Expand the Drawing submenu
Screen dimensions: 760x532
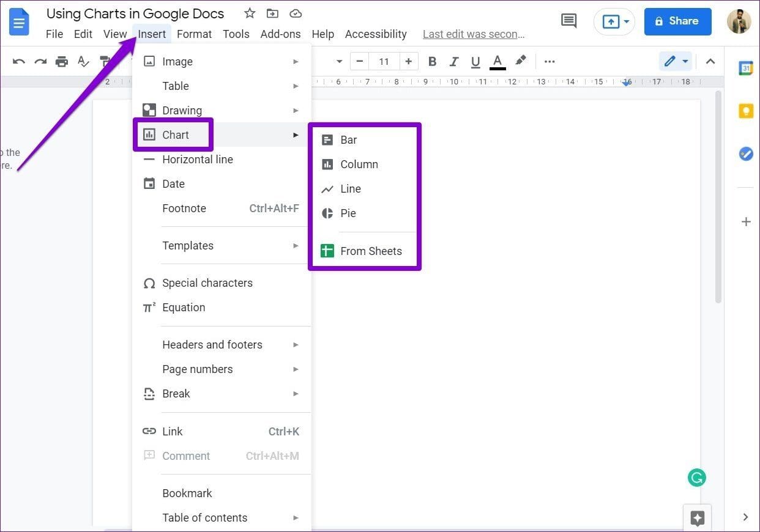pyautogui.click(x=222, y=110)
